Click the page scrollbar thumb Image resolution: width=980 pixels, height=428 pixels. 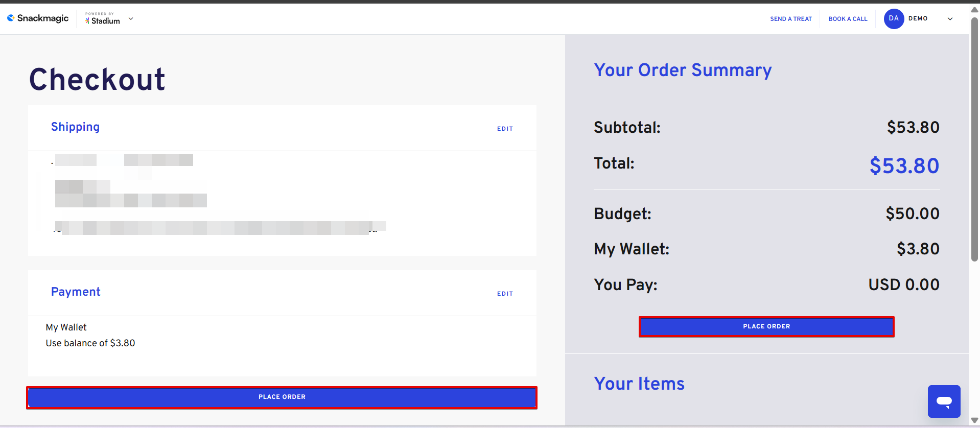pos(974,138)
